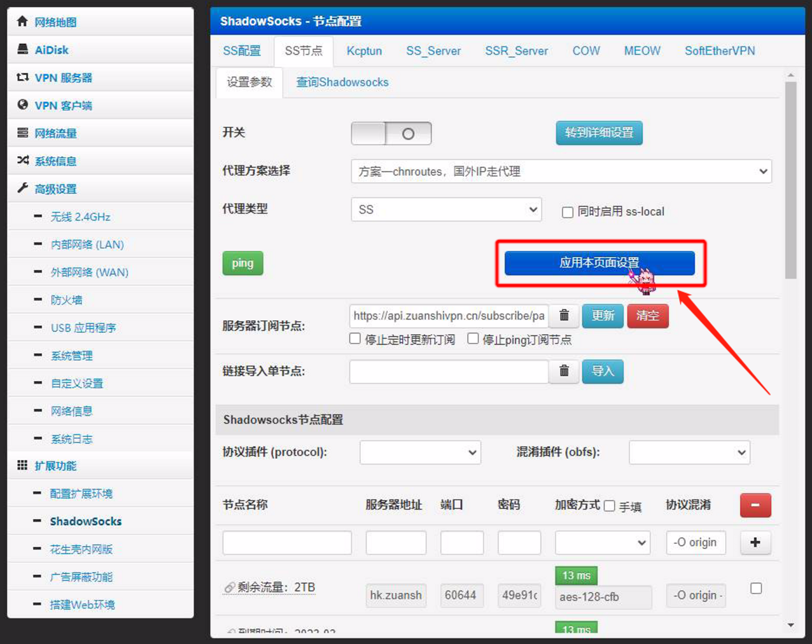Image resolution: width=812 pixels, height=644 pixels.
Task: Open the 查询Shadowsocks tab
Action: click(342, 82)
